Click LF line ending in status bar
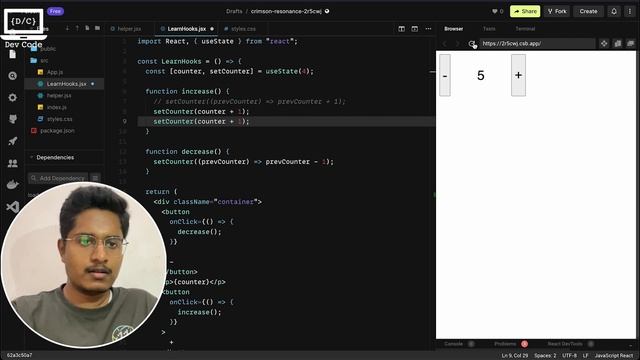The image size is (640, 360). 585,356
